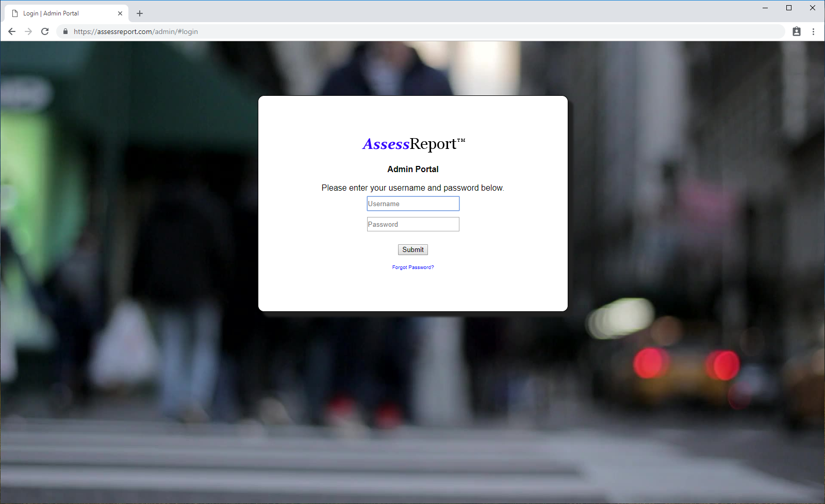
Task: Select the Login | Admin Portal tab
Action: tap(66, 13)
